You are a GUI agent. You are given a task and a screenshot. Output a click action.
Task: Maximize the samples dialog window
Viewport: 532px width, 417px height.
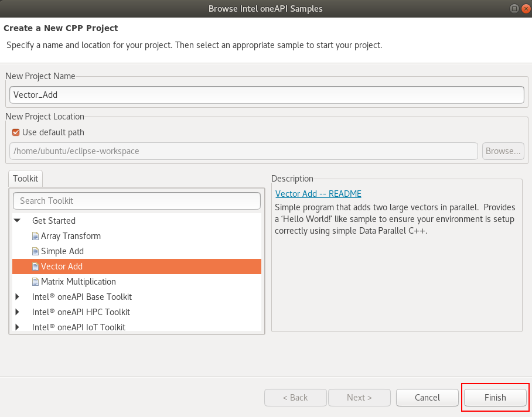(514, 9)
